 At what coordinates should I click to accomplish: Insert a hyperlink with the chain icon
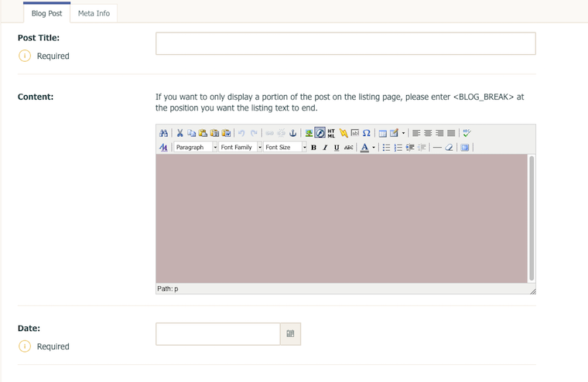269,133
